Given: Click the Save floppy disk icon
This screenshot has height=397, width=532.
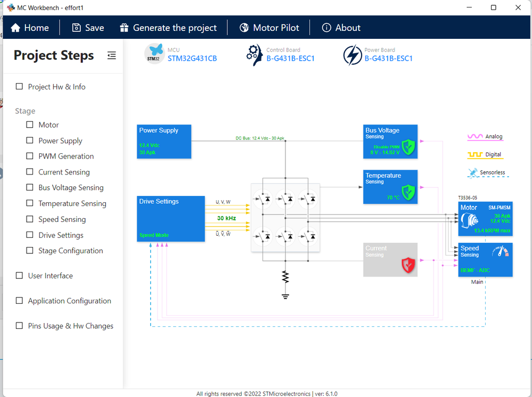Looking at the screenshot, I should point(76,28).
